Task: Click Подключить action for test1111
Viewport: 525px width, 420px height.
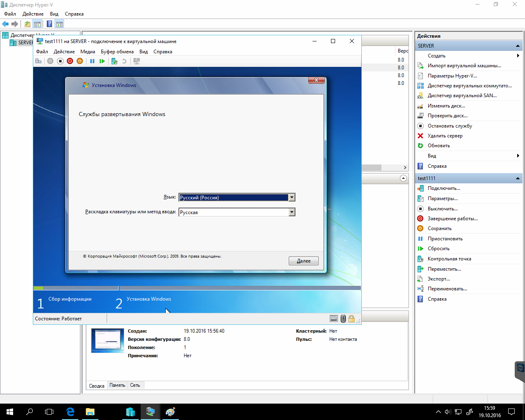Action: (x=444, y=188)
